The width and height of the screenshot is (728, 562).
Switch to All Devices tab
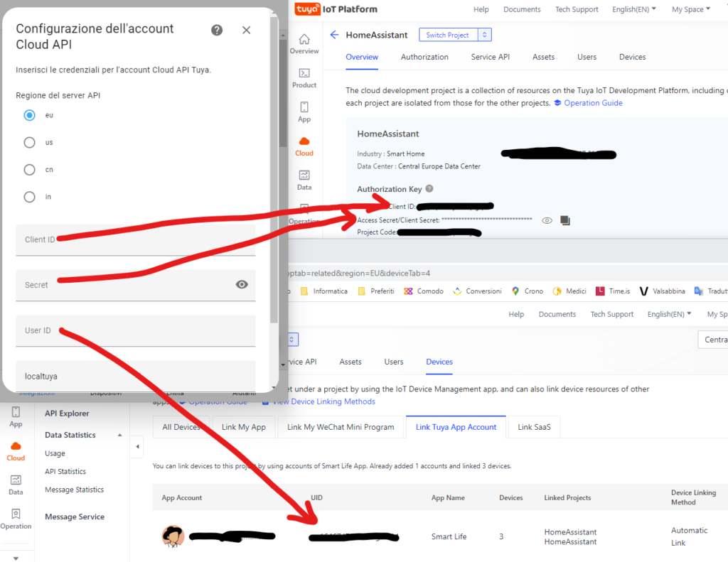coord(181,427)
